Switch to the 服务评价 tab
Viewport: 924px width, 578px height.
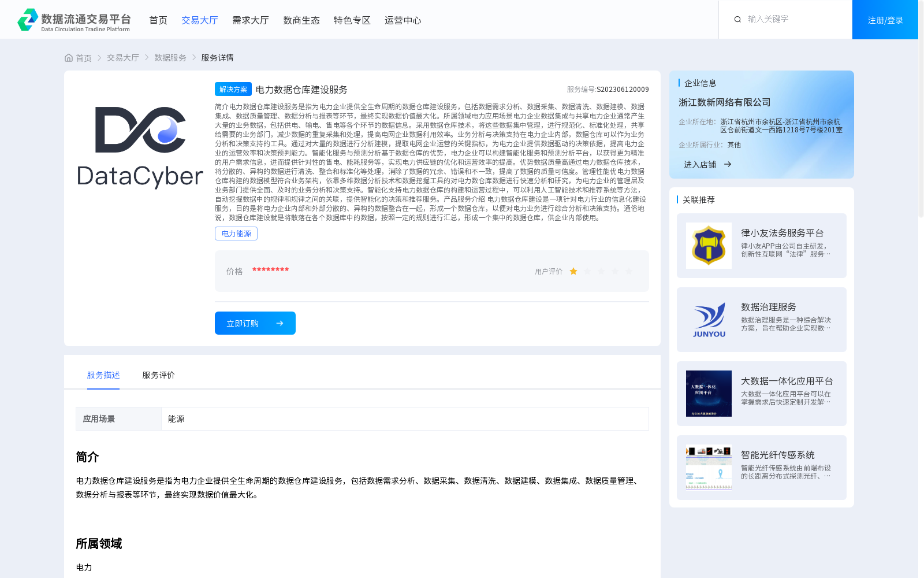tap(159, 375)
